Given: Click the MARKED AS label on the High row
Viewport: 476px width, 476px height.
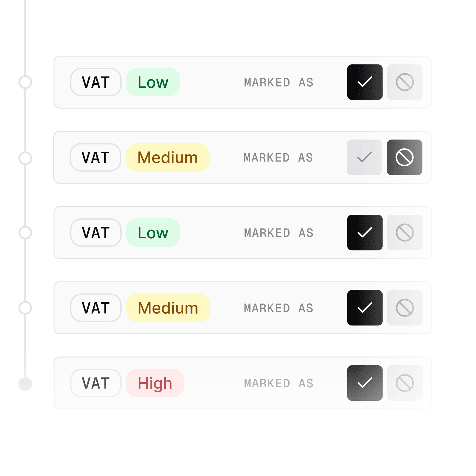Looking at the screenshot, I should click(x=278, y=383).
